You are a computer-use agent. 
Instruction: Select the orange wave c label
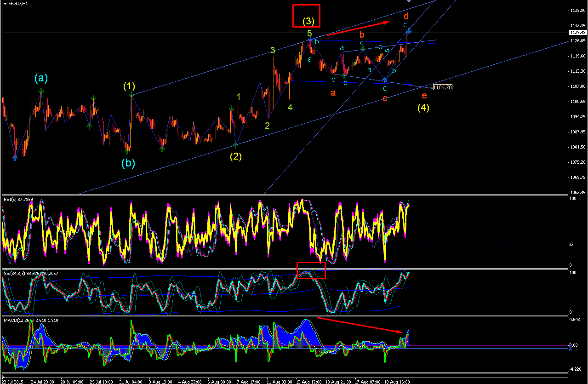[x=385, y=98]
